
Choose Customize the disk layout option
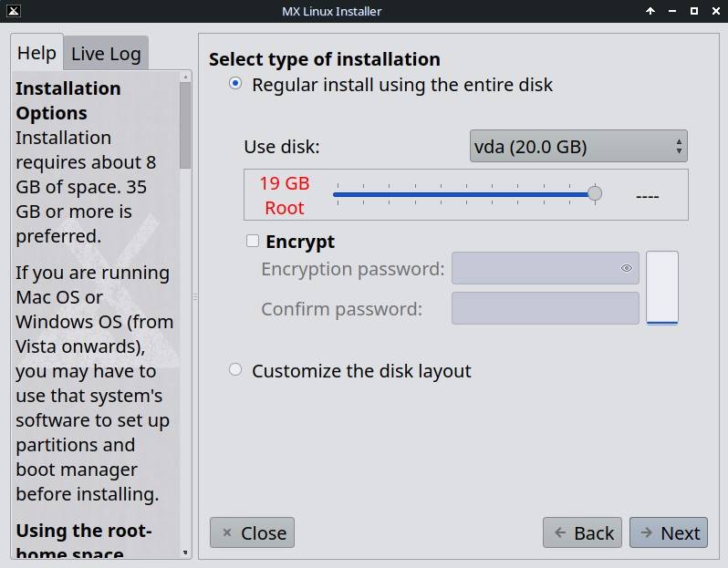tap(235, 370)
